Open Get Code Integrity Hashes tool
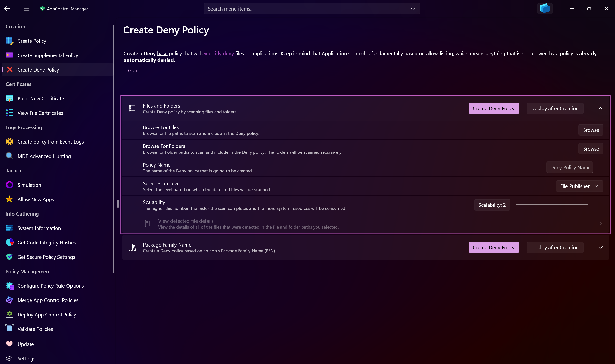The width and height of the screenshot is (615, 364). [x=46, y=242]
